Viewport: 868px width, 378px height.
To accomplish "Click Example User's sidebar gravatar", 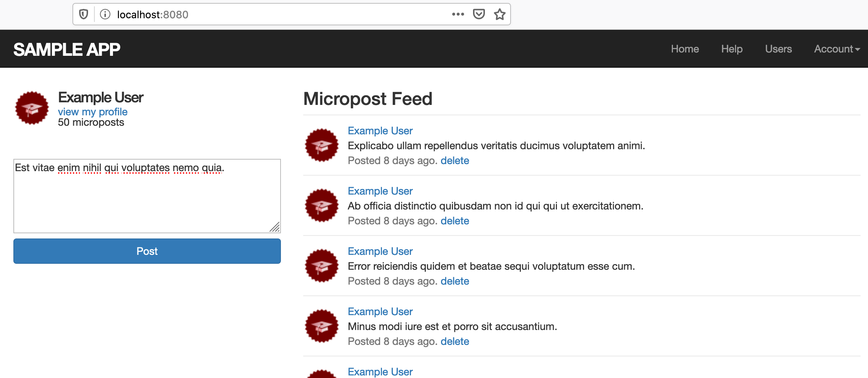I will tap(32, 108).
